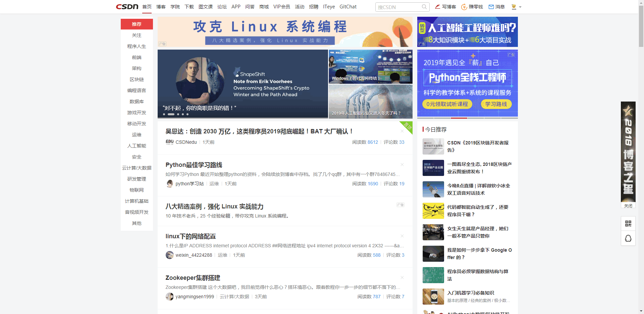The image size is (644, 314).
Task: Select the first carousel indicator dot
Action: coord(164,114)
